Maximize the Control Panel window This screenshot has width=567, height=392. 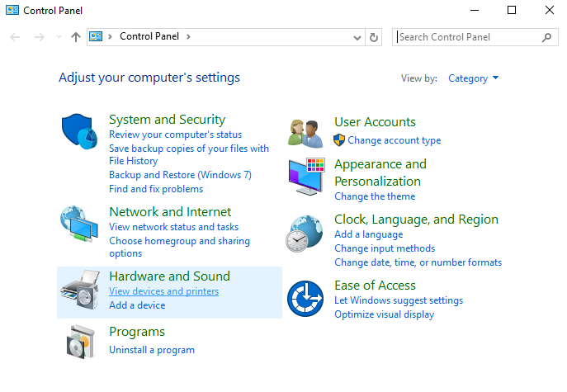tap(512, 10)
